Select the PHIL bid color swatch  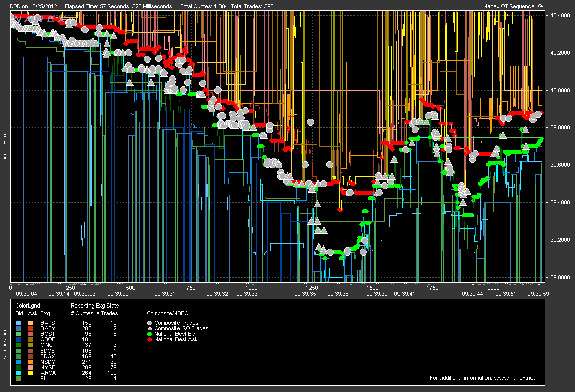pos(18,378)
